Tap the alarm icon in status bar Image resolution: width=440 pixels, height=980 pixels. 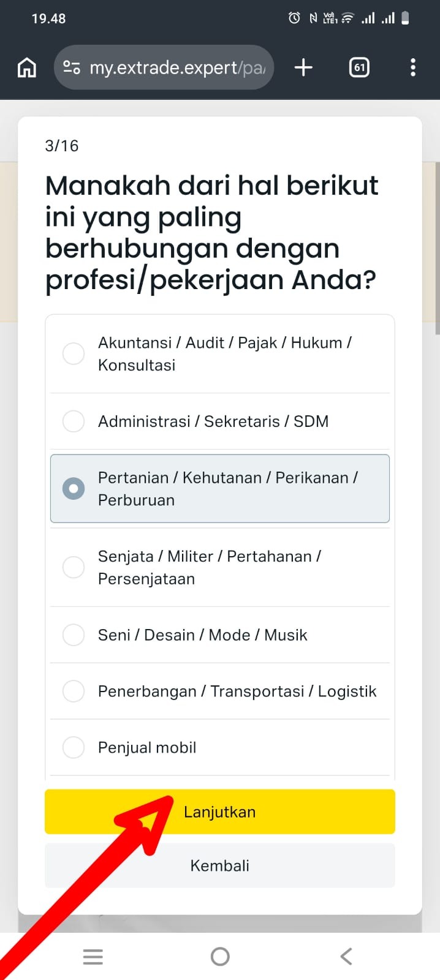coord(294,18)
